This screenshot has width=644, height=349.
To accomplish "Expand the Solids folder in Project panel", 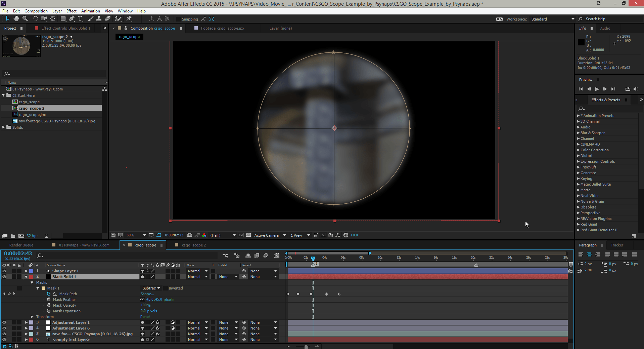I will click(3, 127).
